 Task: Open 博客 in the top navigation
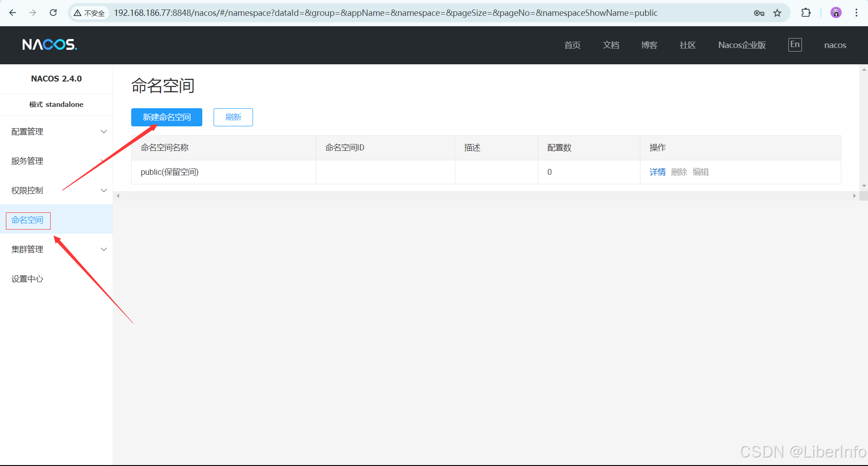649,45
